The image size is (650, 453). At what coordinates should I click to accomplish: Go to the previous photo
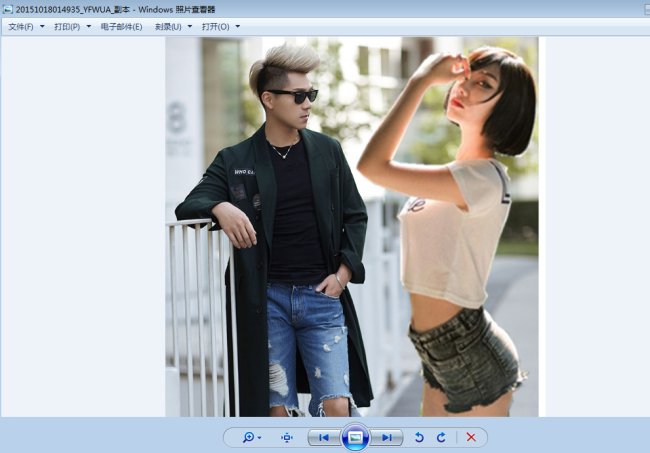pyautogui.click(x=322, y=437)
